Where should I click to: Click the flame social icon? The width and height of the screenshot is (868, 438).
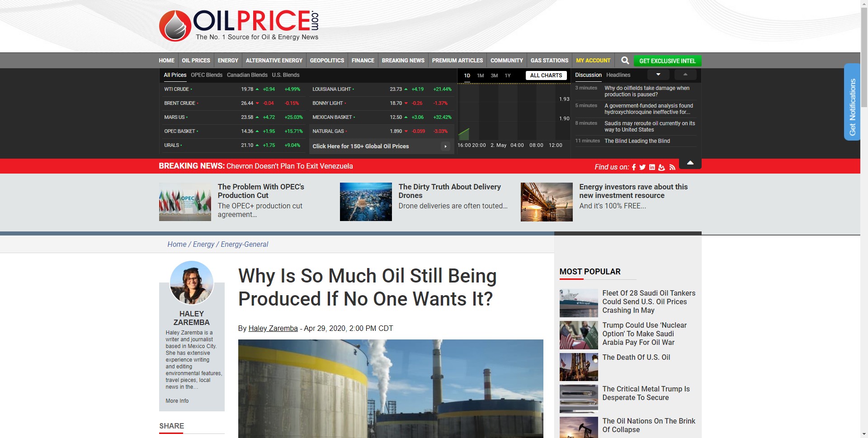pyautogui.click(x=661, y=167)
